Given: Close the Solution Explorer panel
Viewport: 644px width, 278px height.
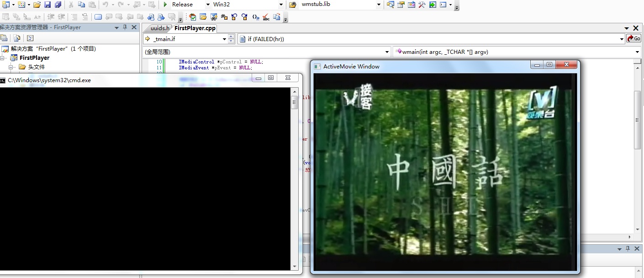Looking at the screenshot, I should click(134, 27).
